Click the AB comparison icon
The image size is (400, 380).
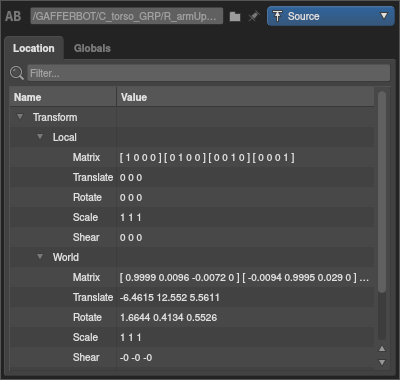[13, 16]
